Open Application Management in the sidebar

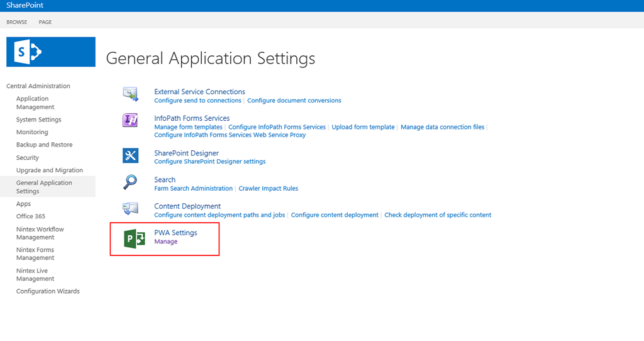coord(35,103)
